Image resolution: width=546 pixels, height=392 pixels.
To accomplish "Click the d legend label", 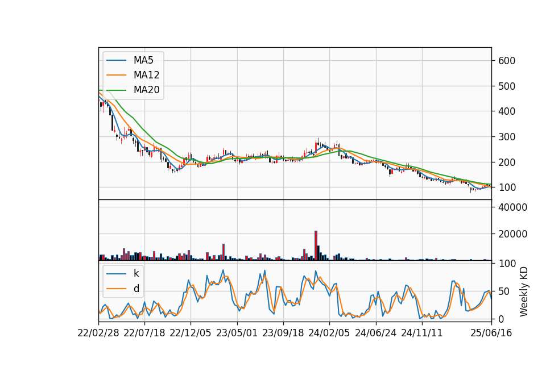I will [x=136, y=289].
